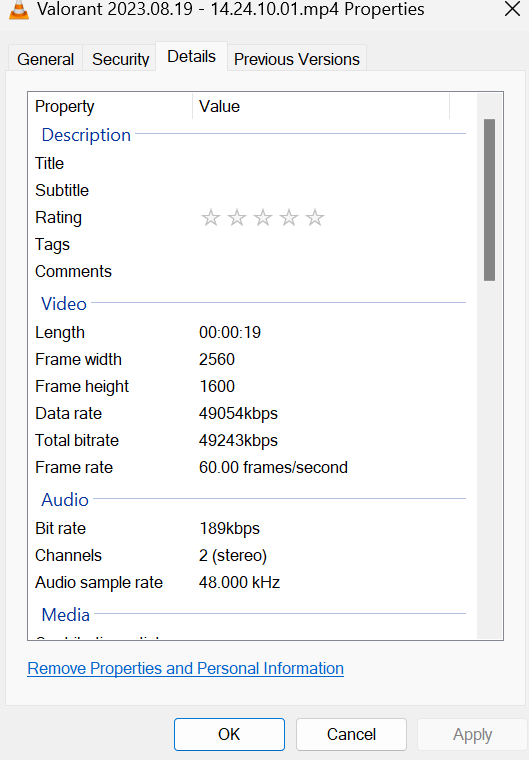This screenshot has height=760, width=529.
Task: Select the 60.00 frames/second value
Action: click(273, 467)
